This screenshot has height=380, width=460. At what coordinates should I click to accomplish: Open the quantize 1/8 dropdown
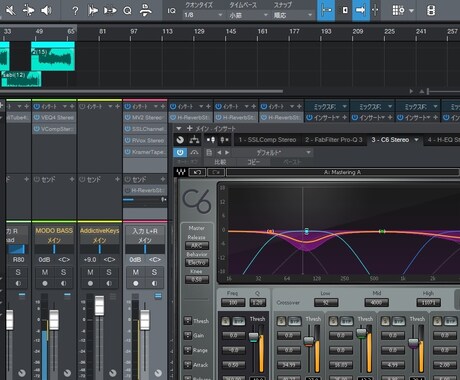pyautogui.click(x=203, y=15)
